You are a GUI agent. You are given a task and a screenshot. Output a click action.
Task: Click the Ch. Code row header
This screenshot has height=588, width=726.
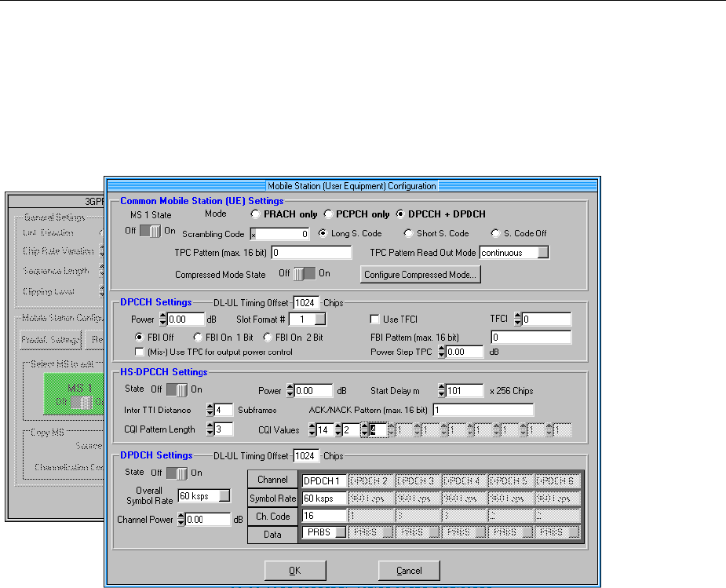(x=272, y=517)
